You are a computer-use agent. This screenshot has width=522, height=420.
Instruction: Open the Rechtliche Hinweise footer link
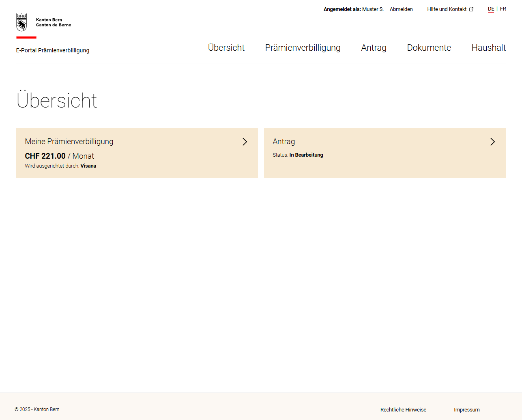[x=403, y=410]
